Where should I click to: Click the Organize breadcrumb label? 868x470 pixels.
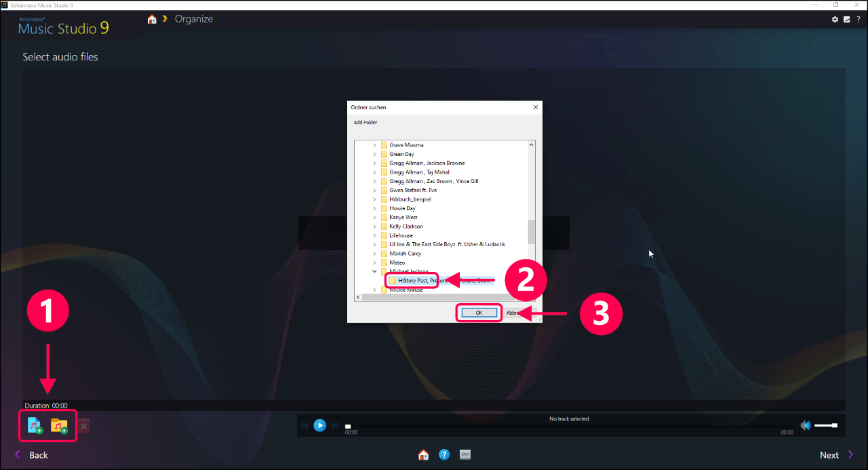point(194,19)
